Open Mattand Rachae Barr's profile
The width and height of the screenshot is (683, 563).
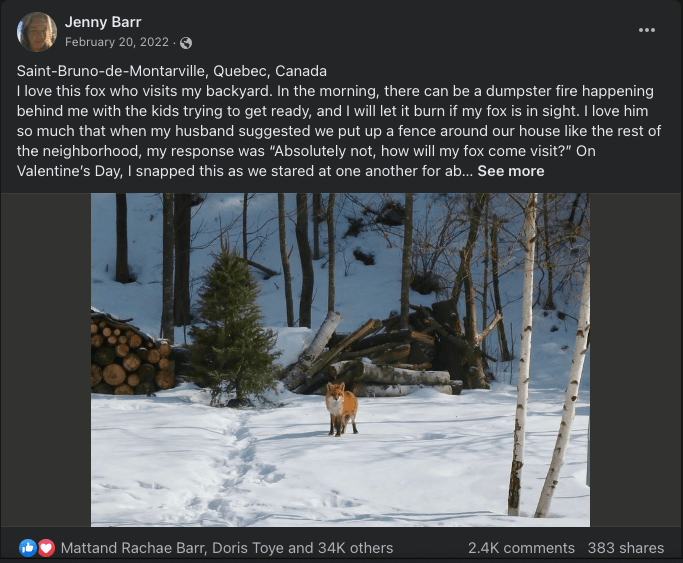point(132,548)
